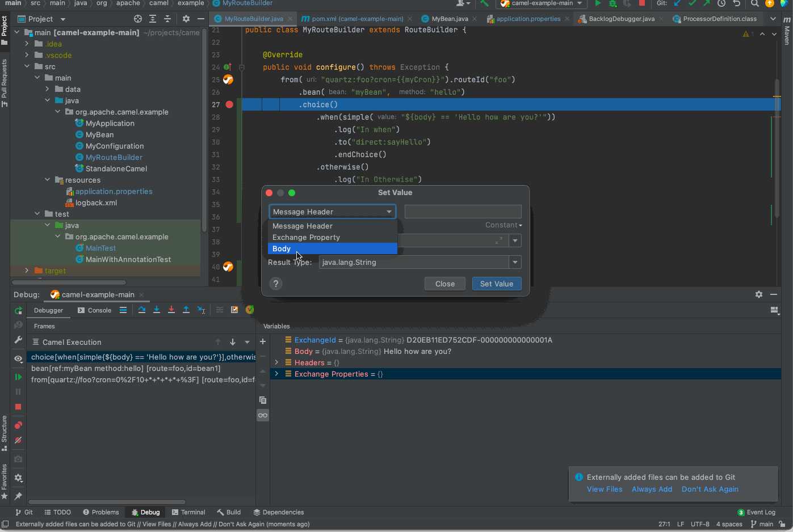Collapse the resources folder in Project tree
The image size is (793, 532).
(x=47, y=180)
